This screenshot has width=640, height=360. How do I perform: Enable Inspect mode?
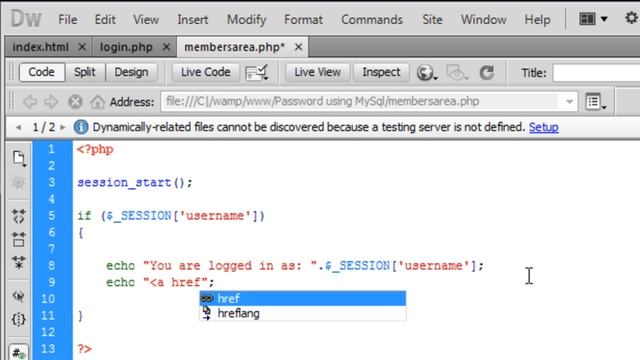coord(381,72)
